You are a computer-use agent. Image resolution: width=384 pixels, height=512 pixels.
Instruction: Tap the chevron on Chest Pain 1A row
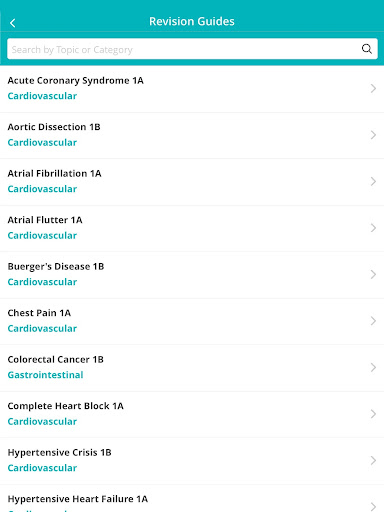(373, 321)
